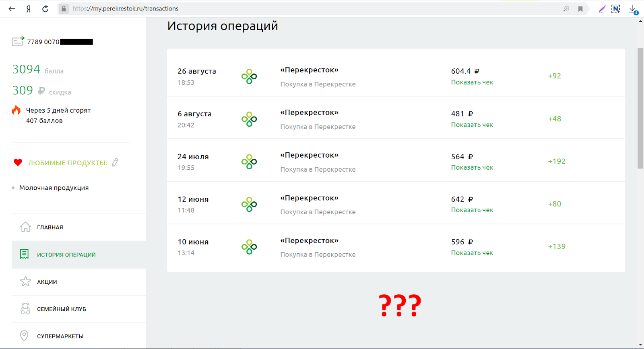Reload the page with the refresh icon
Screen dimensions: 644x349
[x=45, y=8]
